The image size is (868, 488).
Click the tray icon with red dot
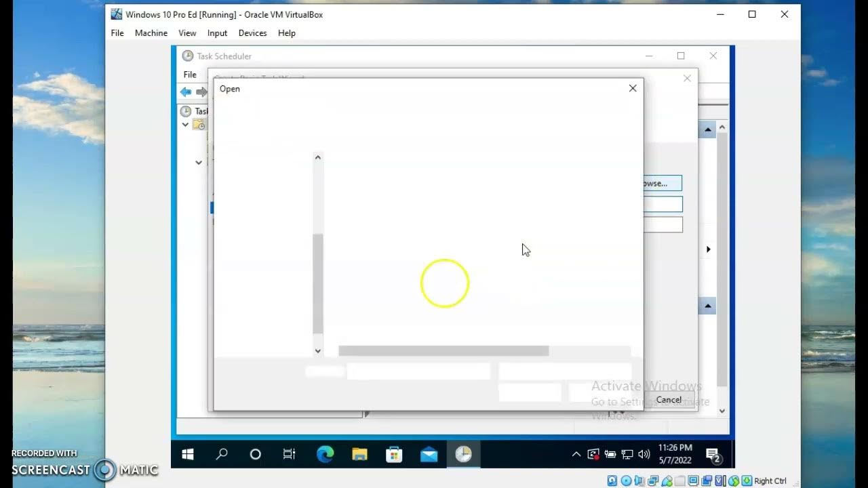pyautogui.click(x=593, y=455)
